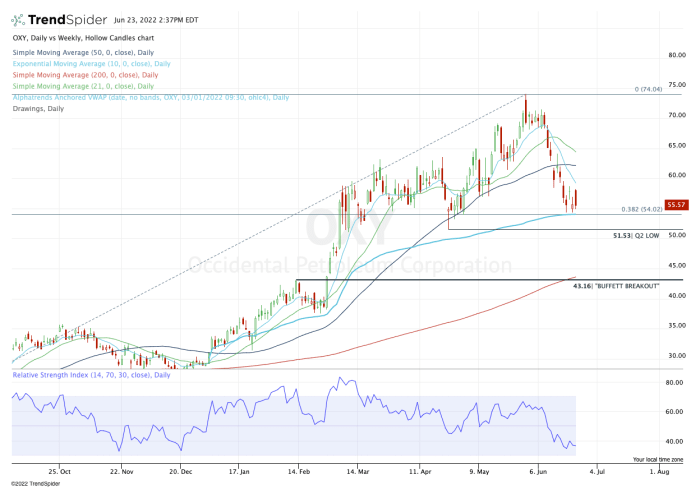Click the 6. Jun date label
The height and width of the screenshot is (489, 700).
(538, 472)
